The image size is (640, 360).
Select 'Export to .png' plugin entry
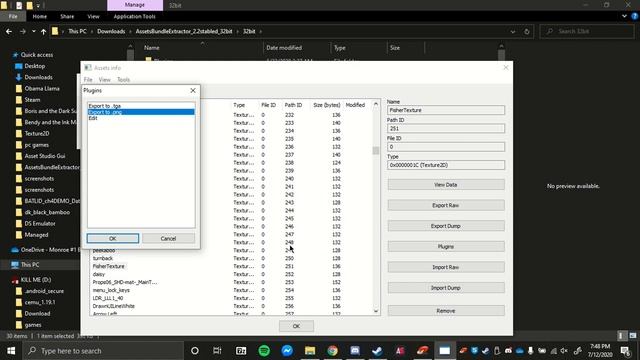point(141,112)
